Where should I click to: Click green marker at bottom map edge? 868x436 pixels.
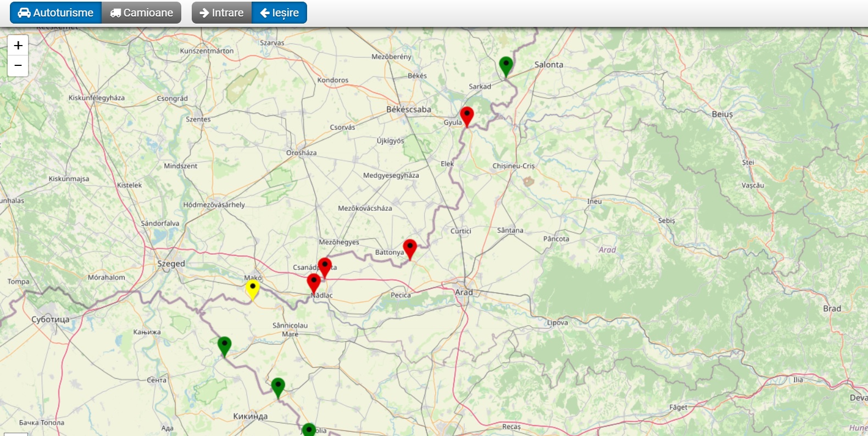[309, 429]
